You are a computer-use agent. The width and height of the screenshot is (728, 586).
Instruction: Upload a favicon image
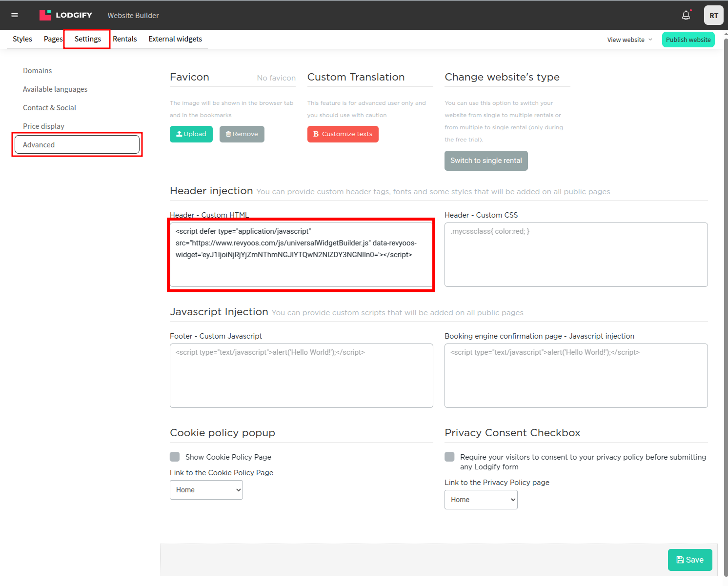click(191, 134)
